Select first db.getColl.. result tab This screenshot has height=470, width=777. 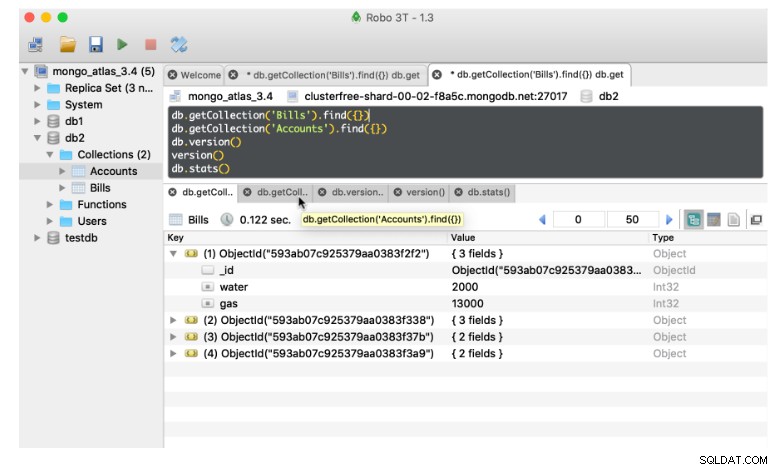[207, 192]
